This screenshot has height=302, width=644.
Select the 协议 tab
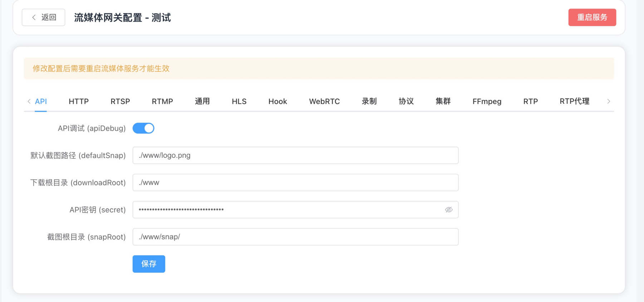pyautogui.click(x=406, y=101)
